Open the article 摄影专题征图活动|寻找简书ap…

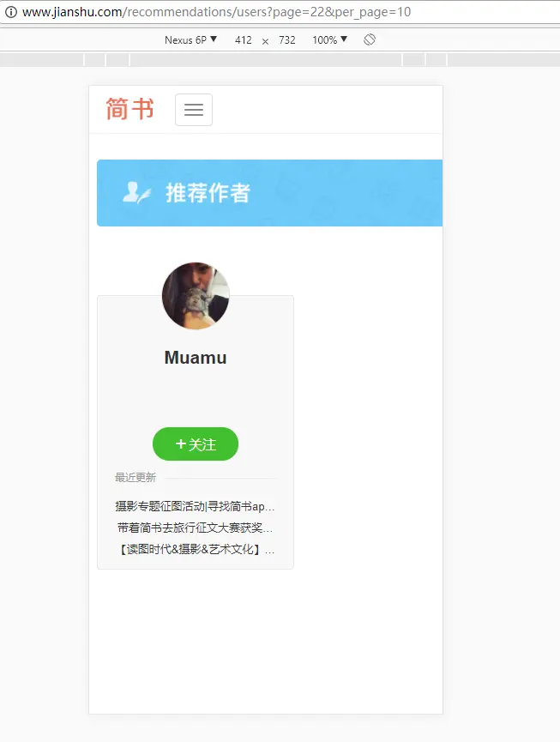(195, 506)
